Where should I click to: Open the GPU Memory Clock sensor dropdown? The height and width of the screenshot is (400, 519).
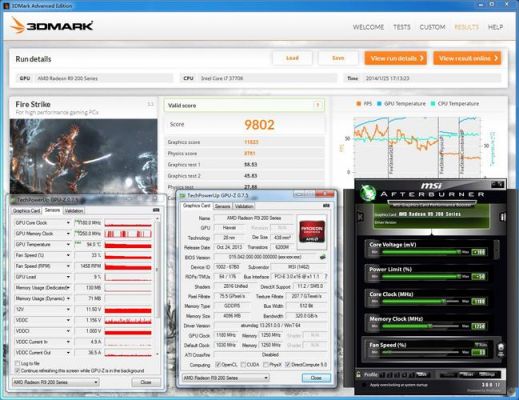[68, 234]
